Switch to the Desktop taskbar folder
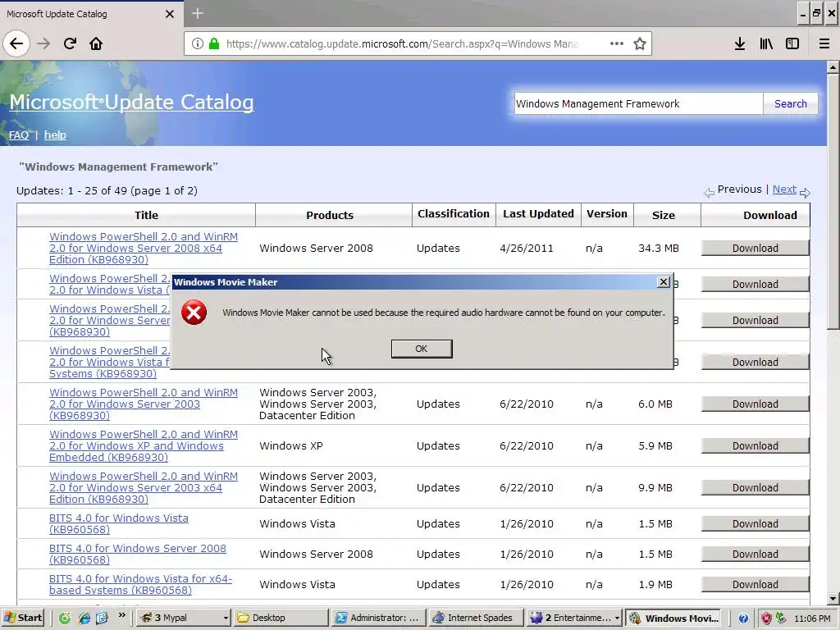Screen dimensions: 840x630 click(282, 618)
